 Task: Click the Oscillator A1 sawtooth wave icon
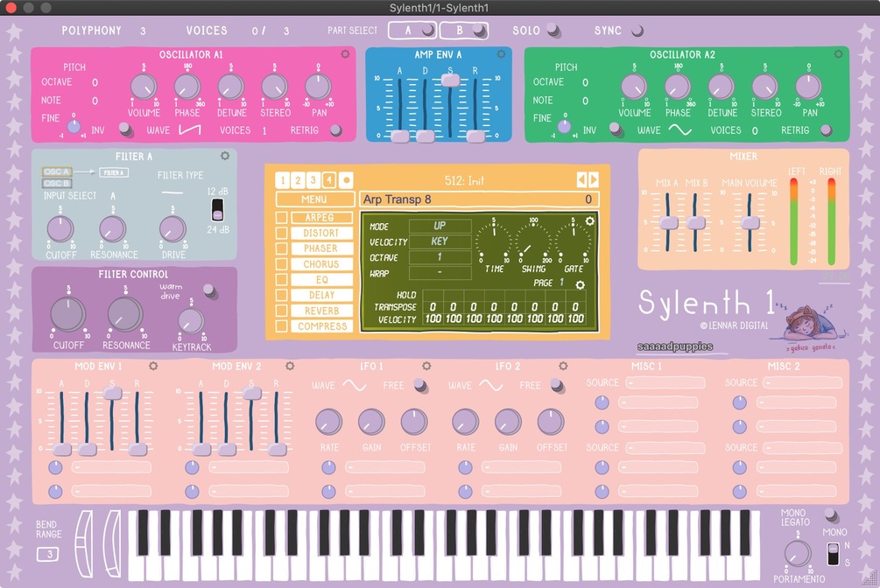pos(190,130)
